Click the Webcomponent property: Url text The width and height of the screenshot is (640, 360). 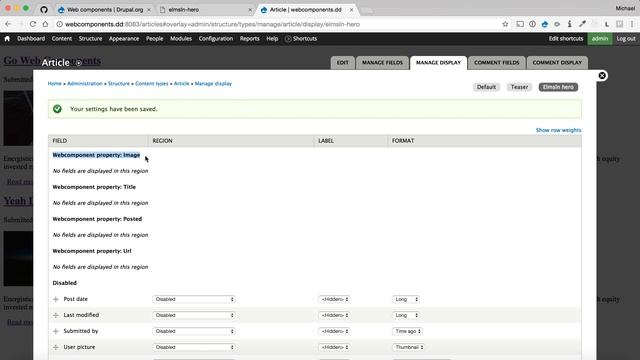pyautogui.click(x=92, y=251)
